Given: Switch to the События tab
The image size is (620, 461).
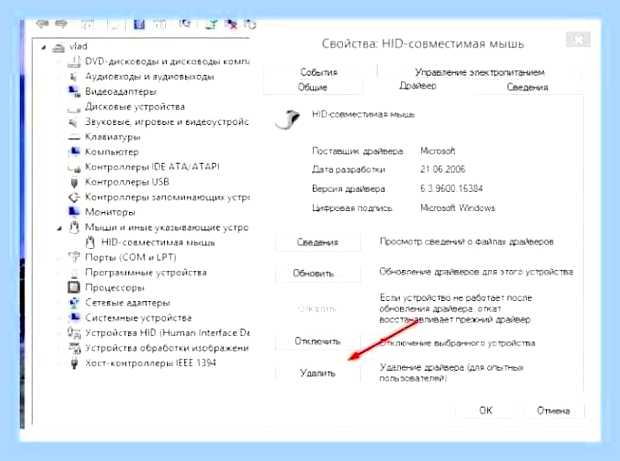Looking at the screenshot, I should (319, 72).
